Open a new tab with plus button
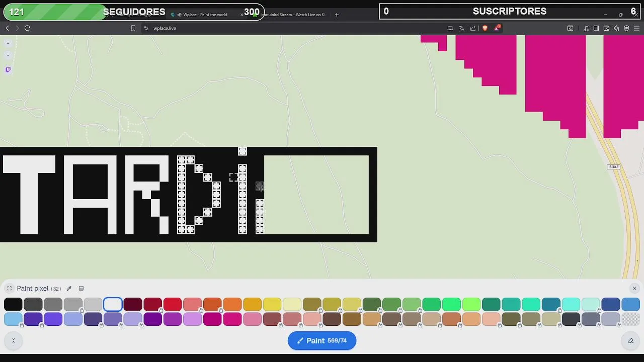This screenshot has width=644, height=362. click(x=337, y=15)
